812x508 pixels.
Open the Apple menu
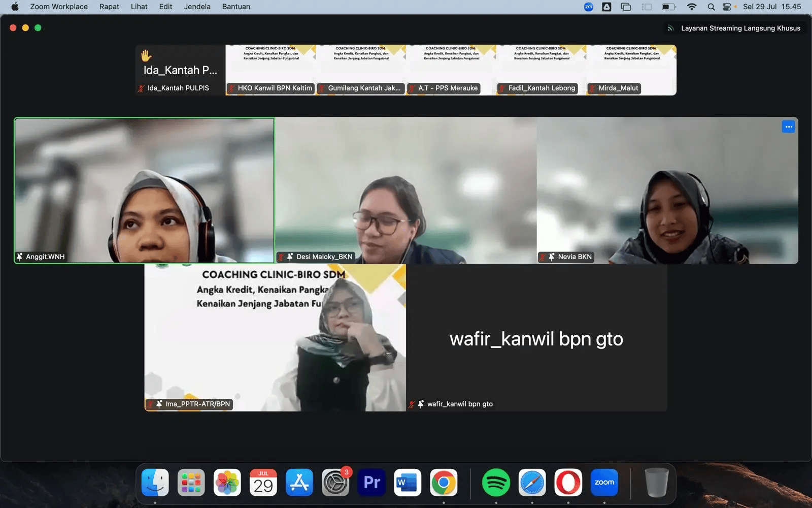15,7
